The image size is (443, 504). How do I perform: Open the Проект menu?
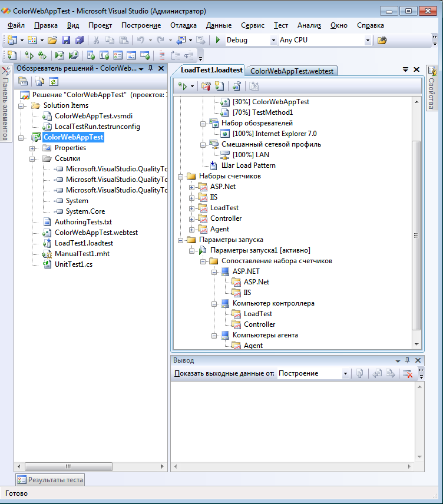click(100, 25)
